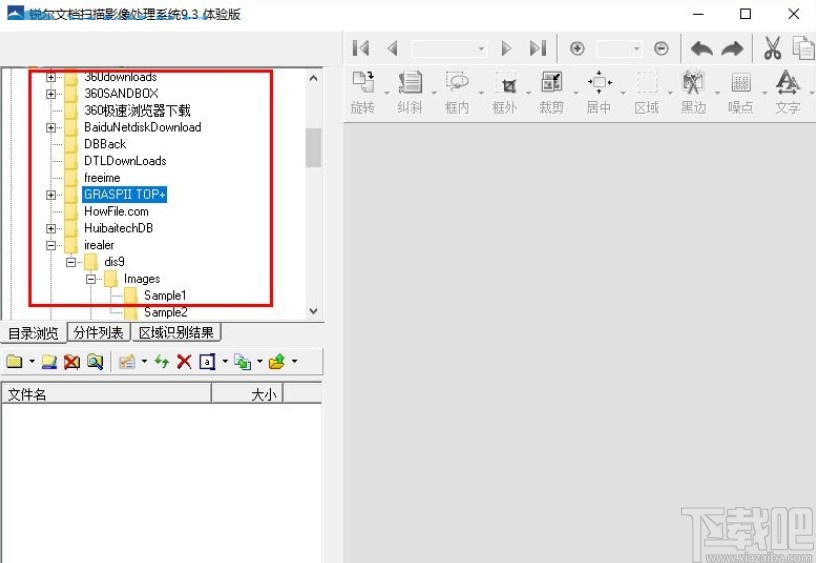The width and height of the screenshot is (816, 563).
Task: Jump to the first page
Action: pos(361,48)
